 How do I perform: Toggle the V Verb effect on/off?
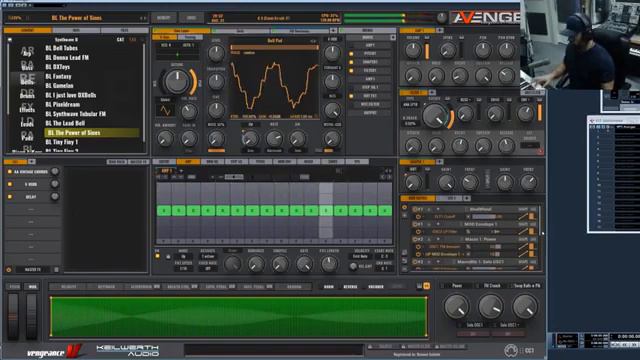click(10, 184)
